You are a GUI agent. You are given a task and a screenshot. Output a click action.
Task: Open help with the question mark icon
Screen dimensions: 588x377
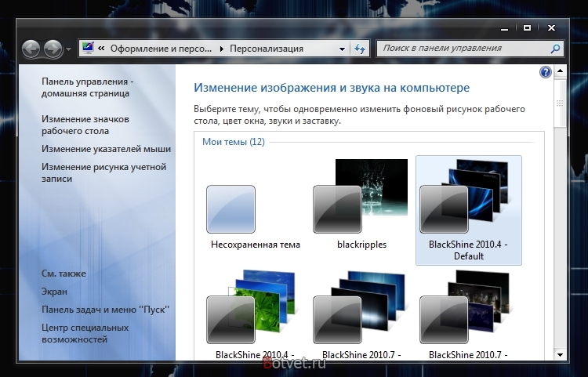click(x=545, y=72)
